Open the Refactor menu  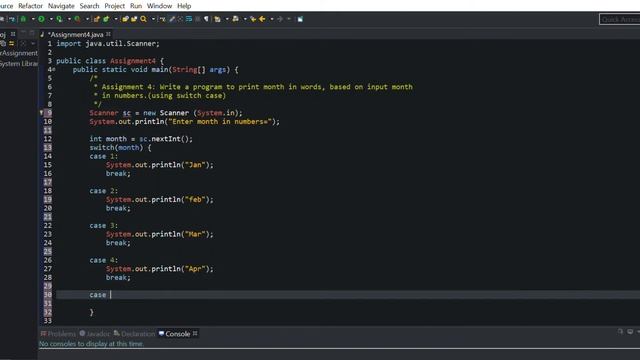(30, 6)
